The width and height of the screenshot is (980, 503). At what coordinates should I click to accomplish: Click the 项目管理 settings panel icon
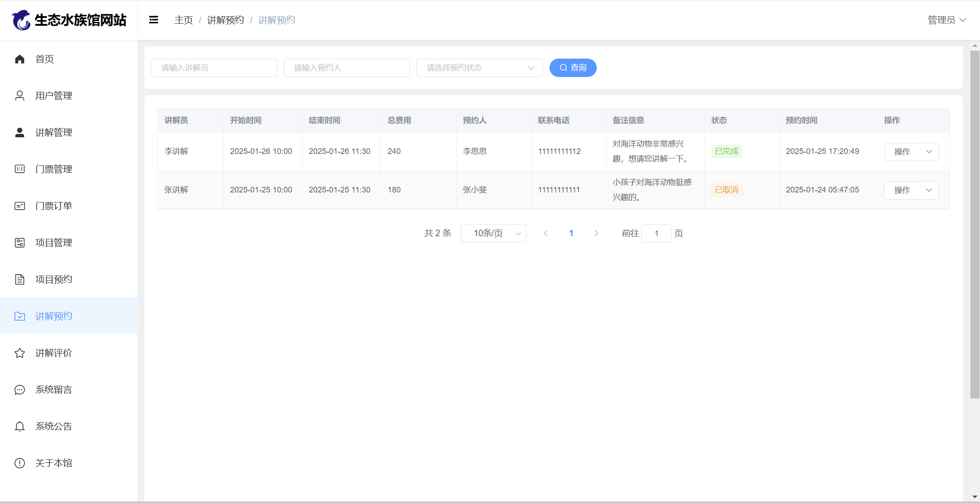[20, 243]
